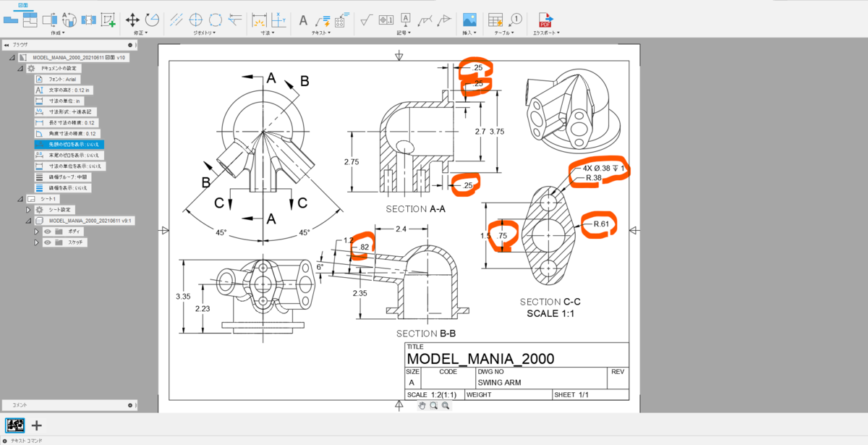
Task: Select the Dimension tool
Action: click(259, 20)
